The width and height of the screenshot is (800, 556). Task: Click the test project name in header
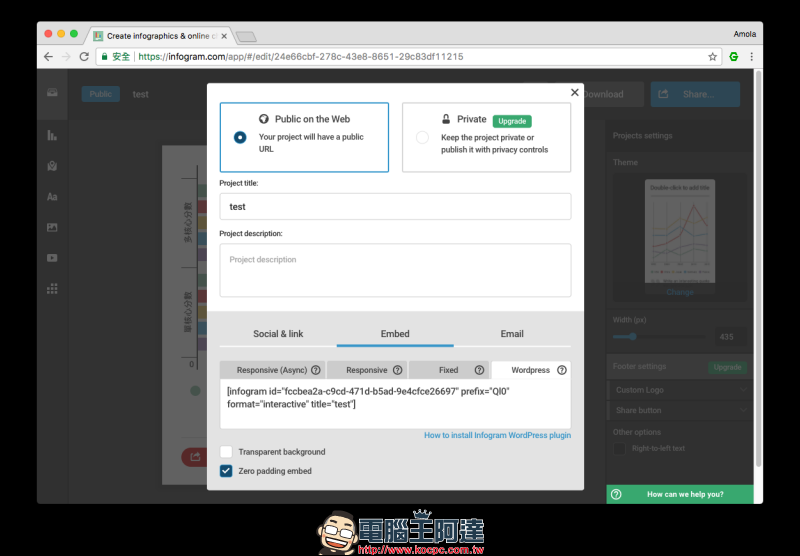coord(140,94)
